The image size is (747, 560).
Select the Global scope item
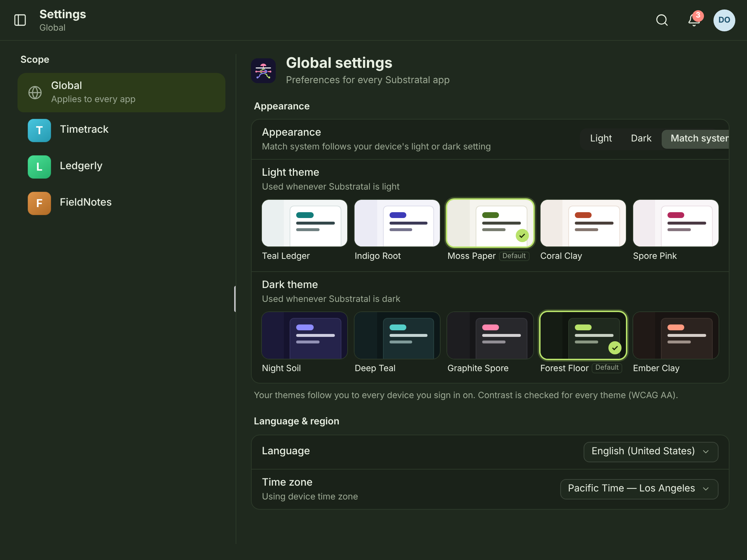pyautogui.click(x=121, y=93)
